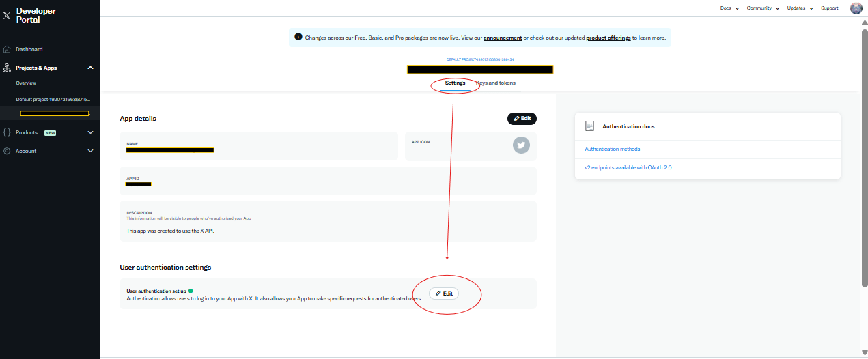
Task: Click the User authentication set up label
Action: point(156,291)
